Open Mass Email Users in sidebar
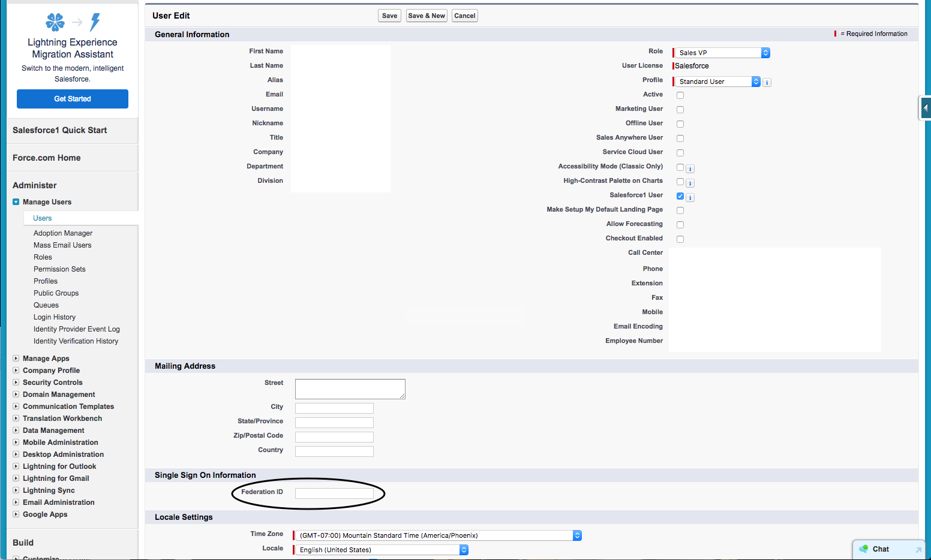Viewport: 931px width, 560px height. [x=62, y=245]
